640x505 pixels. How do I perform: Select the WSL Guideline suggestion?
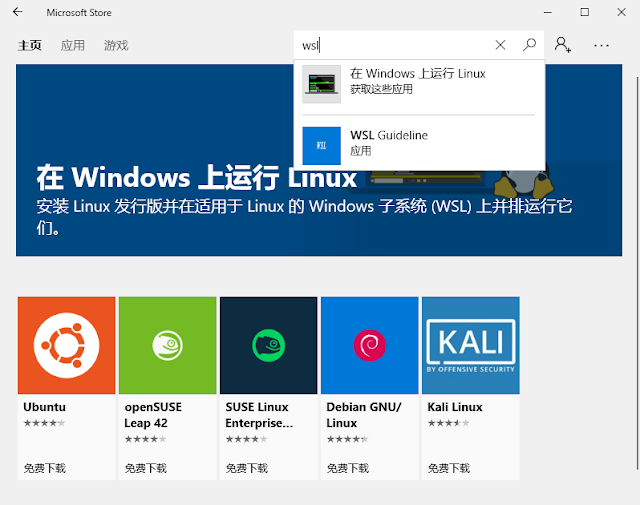click(419, 146)
